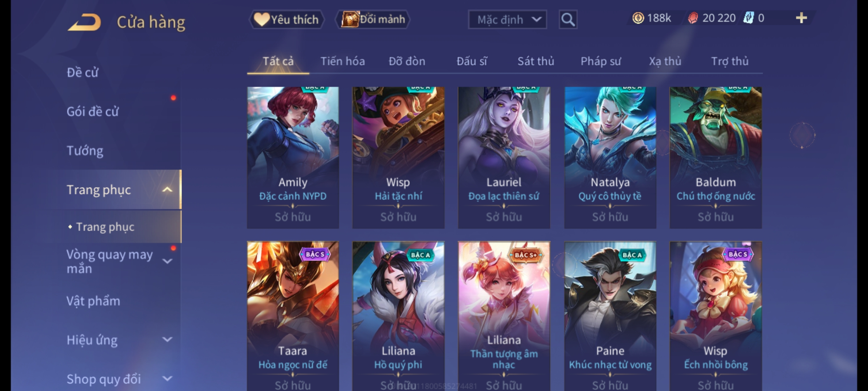Open the Mặc định sort dropdown
Image resolution: width=868 pixels, height=391 pixels.
(507, 20)
